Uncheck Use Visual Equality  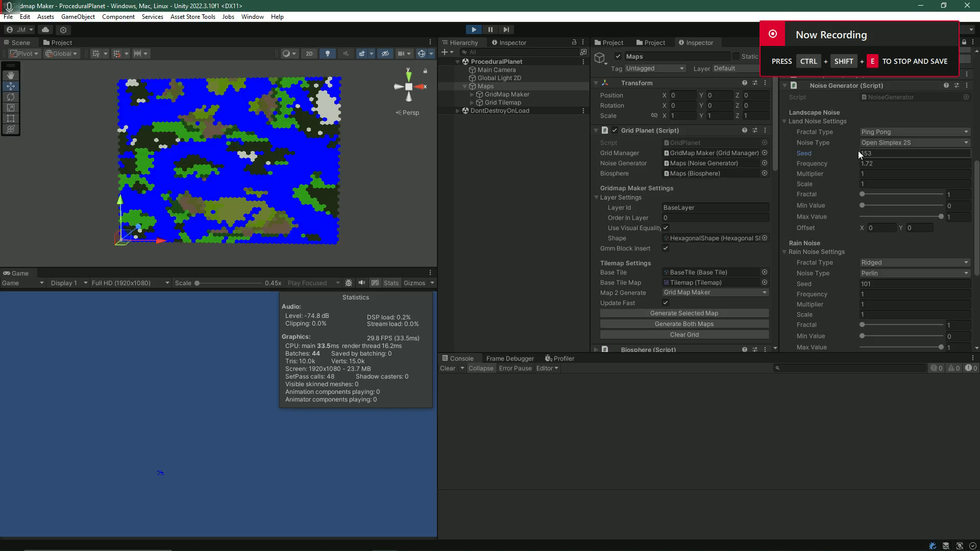(x=666, y=228)
